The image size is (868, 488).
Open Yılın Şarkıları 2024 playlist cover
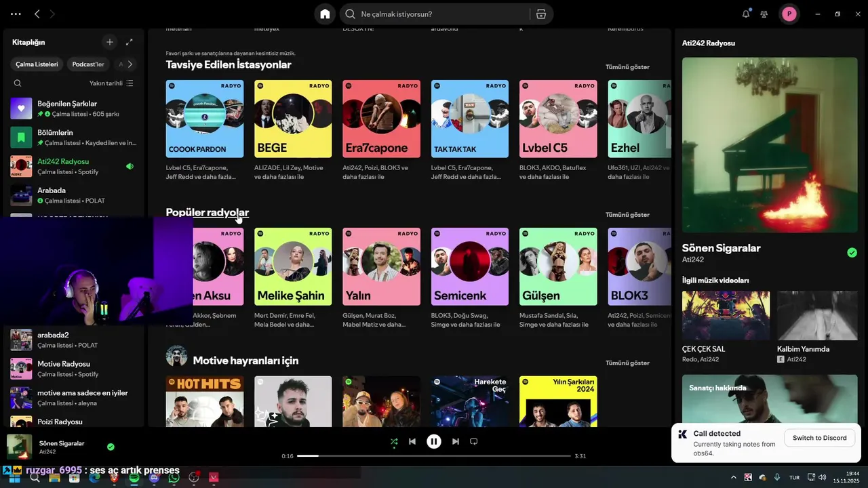click(558, 401)
